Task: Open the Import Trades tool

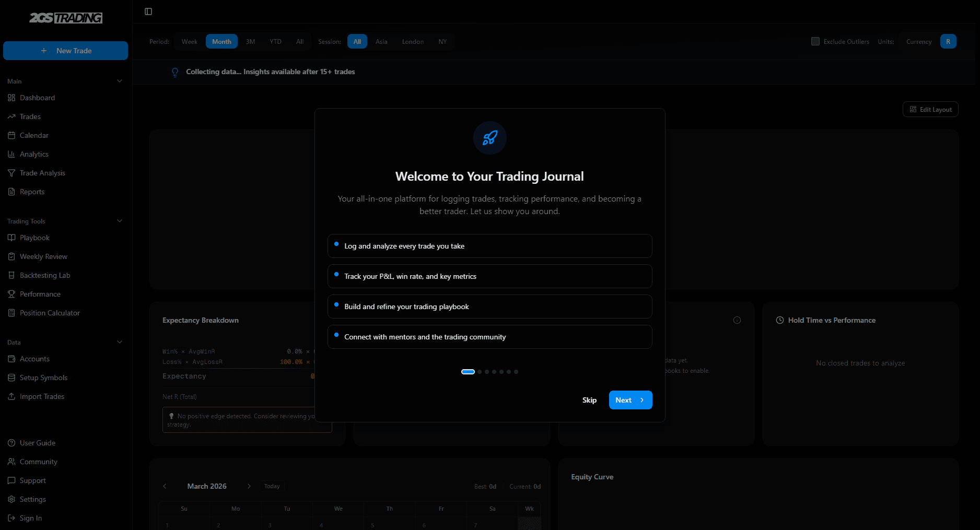Action: tap(41, 396)
